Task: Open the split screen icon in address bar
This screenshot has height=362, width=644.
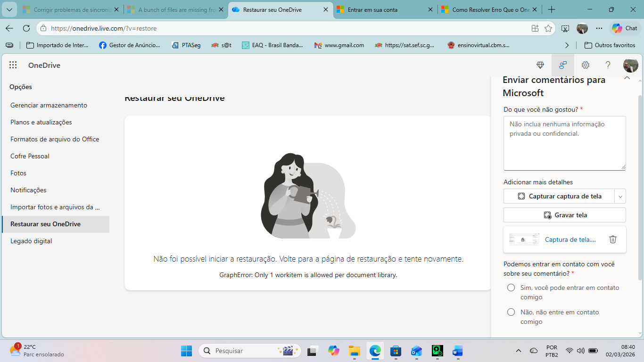Action: pos(535,28)
